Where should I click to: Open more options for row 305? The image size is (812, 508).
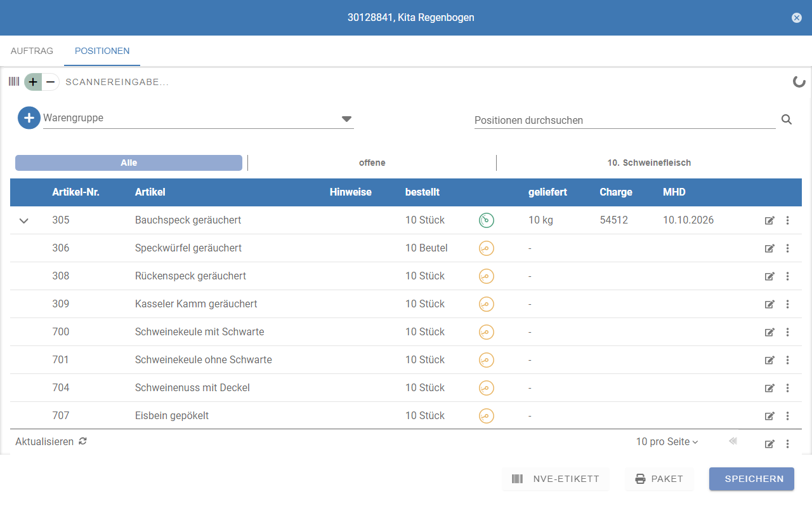pos(787,220)
